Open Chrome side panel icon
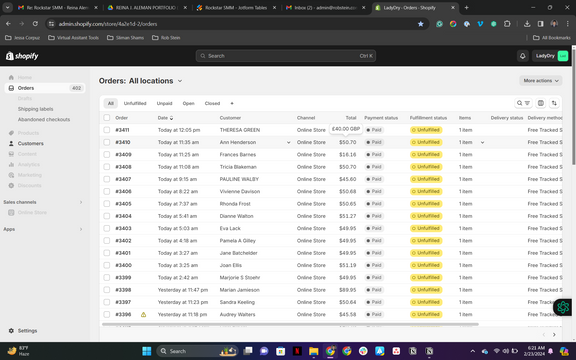The height and width of the screenshot is (360, 576). (540, 24)
